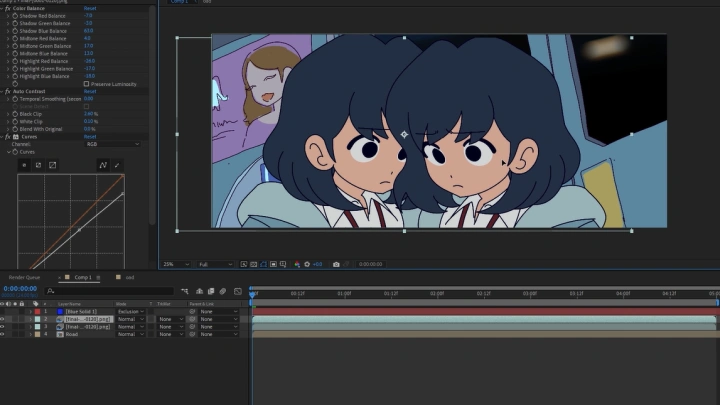The width and height of the screenshot is (720, 405).
Task: Select the curves pencil draw tool
Action: coord(117,165)
